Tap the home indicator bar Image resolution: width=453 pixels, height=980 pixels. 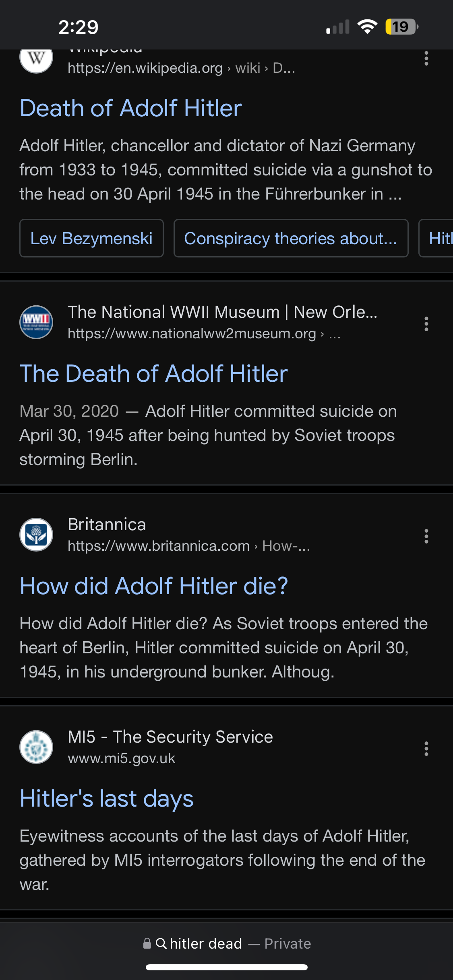point(227,967)
